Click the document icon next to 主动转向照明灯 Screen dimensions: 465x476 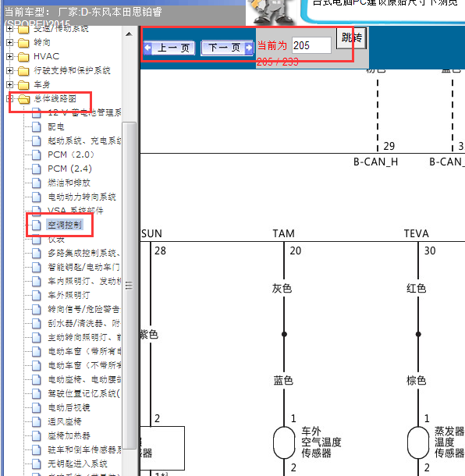(37, 337)
